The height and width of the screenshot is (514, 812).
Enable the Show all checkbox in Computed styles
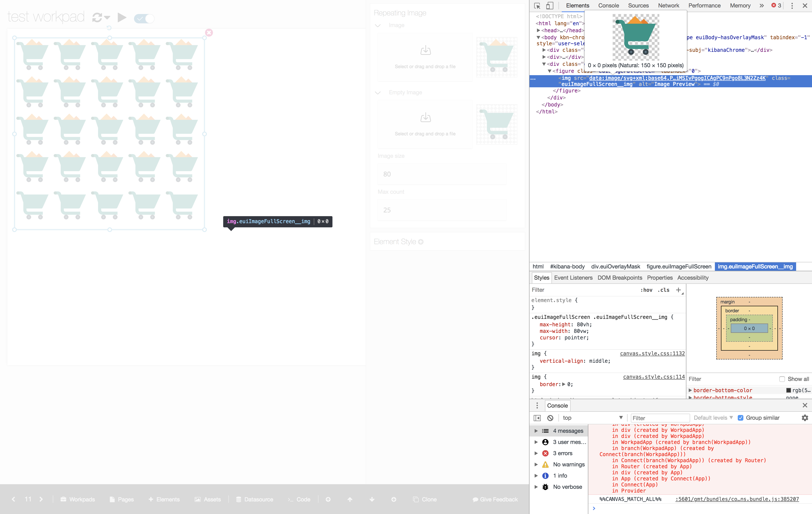[783, 379]
